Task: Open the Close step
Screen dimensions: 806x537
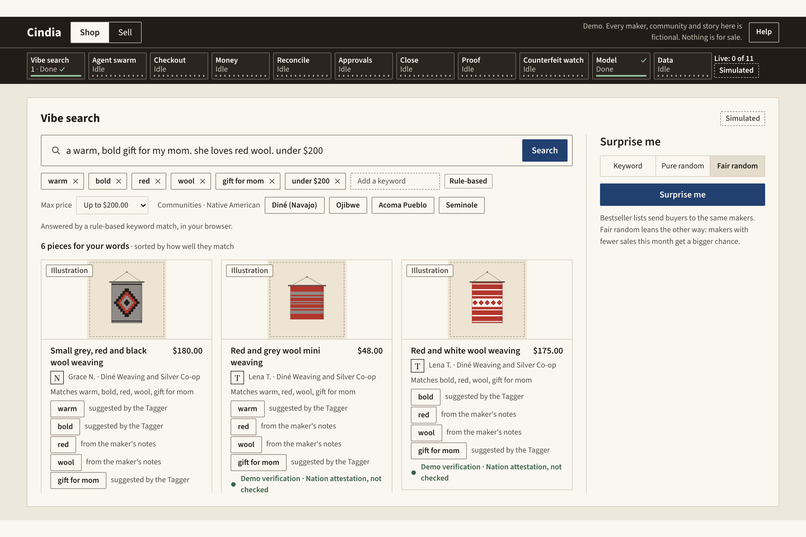Action: (425, 65)
